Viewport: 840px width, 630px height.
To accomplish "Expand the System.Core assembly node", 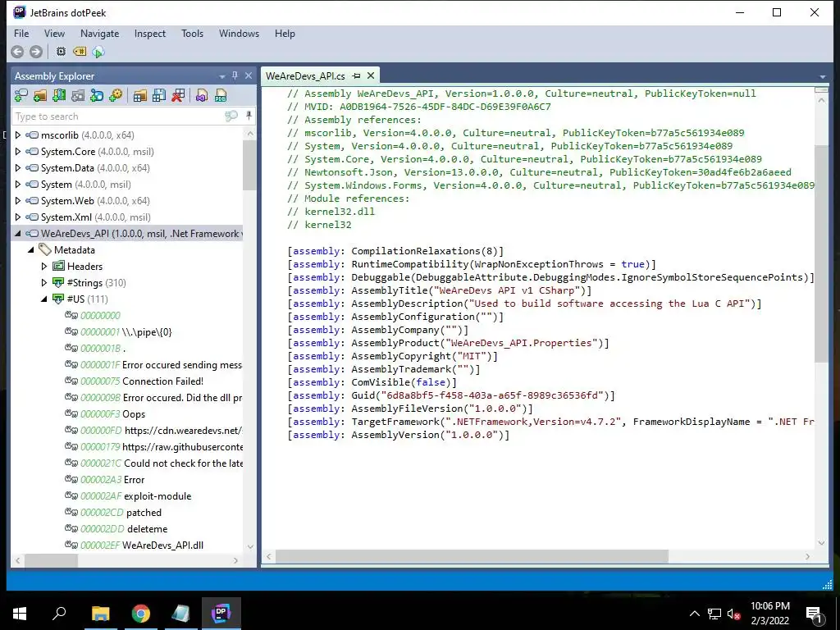I will 18,152.
